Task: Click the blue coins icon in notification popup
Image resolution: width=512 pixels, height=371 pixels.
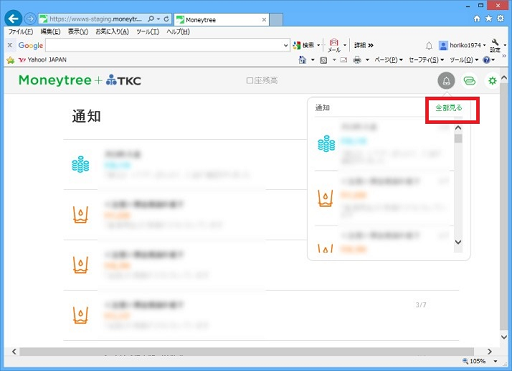Action: (326, 144)
